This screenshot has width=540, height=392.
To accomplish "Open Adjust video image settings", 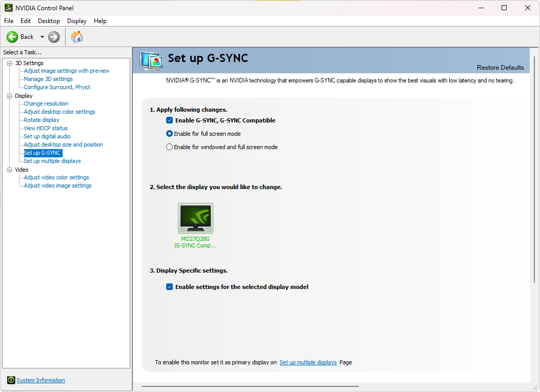I will pos(57,186).
